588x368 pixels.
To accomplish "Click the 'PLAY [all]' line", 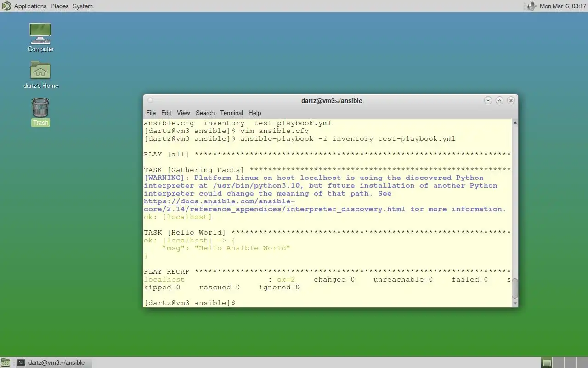I will pyautogui.click(x=328, y=154).
